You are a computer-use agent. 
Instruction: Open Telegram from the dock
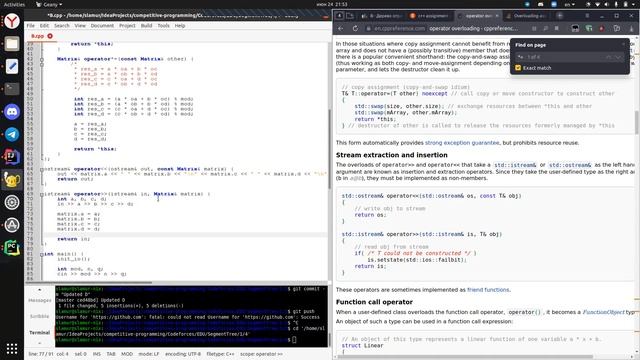[x=12, y=134]
